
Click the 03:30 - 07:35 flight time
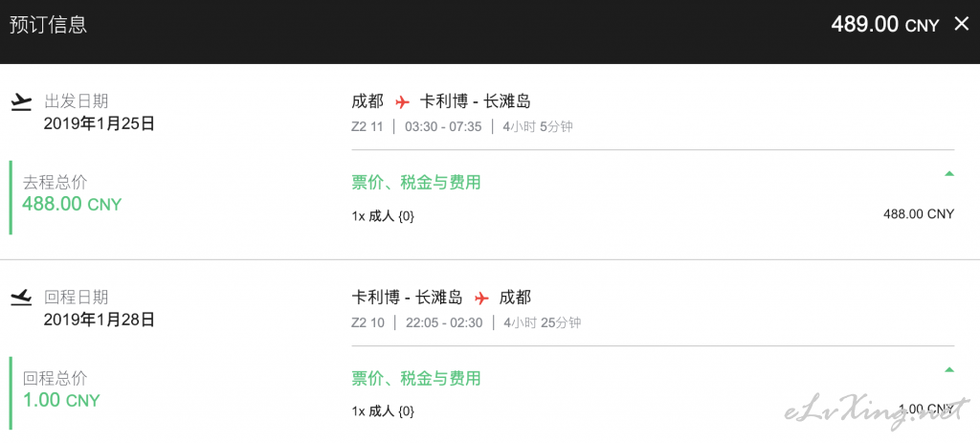click(443, 127)
